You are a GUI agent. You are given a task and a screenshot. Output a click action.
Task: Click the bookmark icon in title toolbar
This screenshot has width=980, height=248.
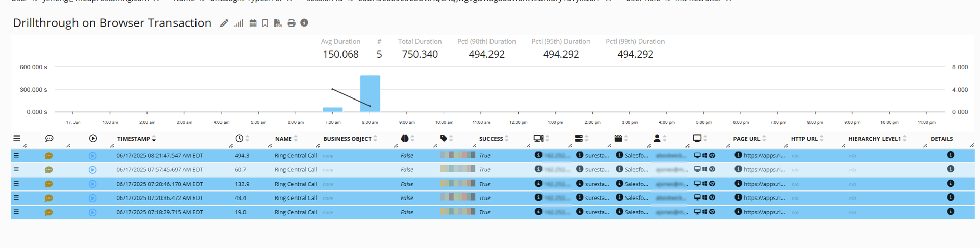(265, 23)
